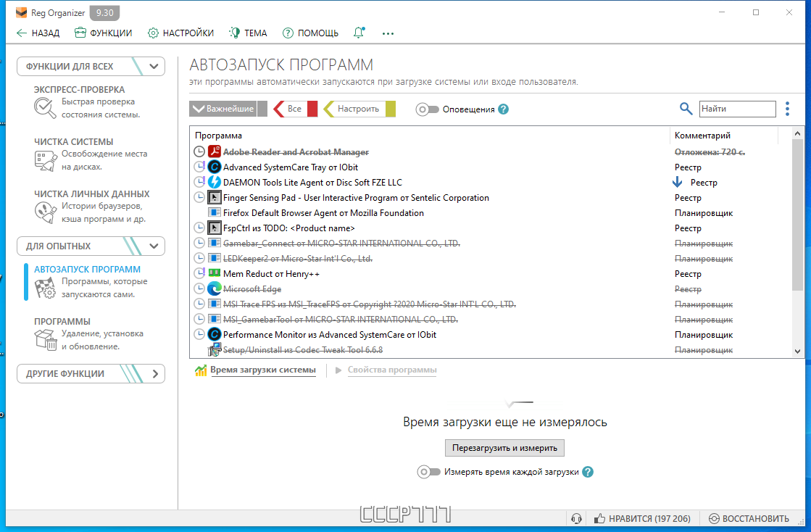This screenshot has height=532, width=811.
Task: Click the red swatch next to Все
Action: tap(312, 109)
